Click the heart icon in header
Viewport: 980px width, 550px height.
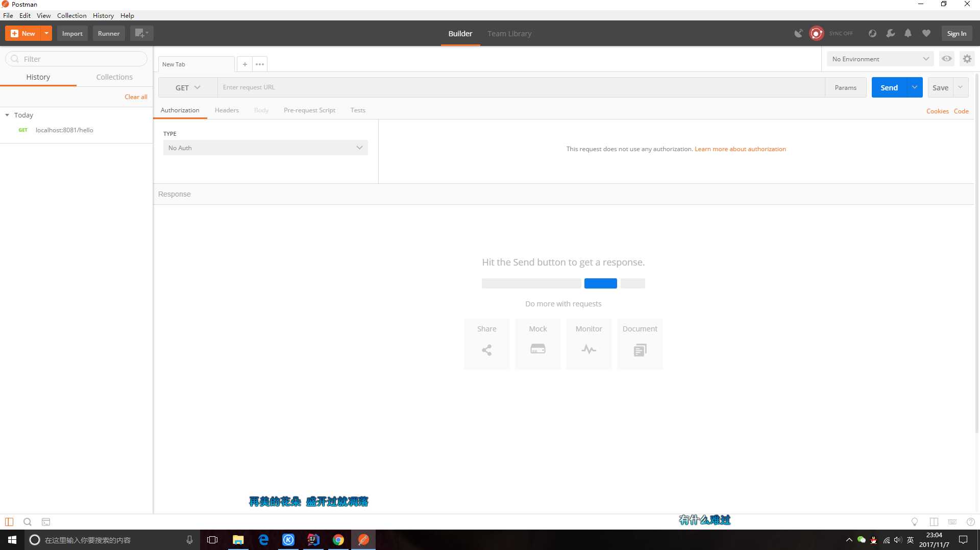(926, 33)
